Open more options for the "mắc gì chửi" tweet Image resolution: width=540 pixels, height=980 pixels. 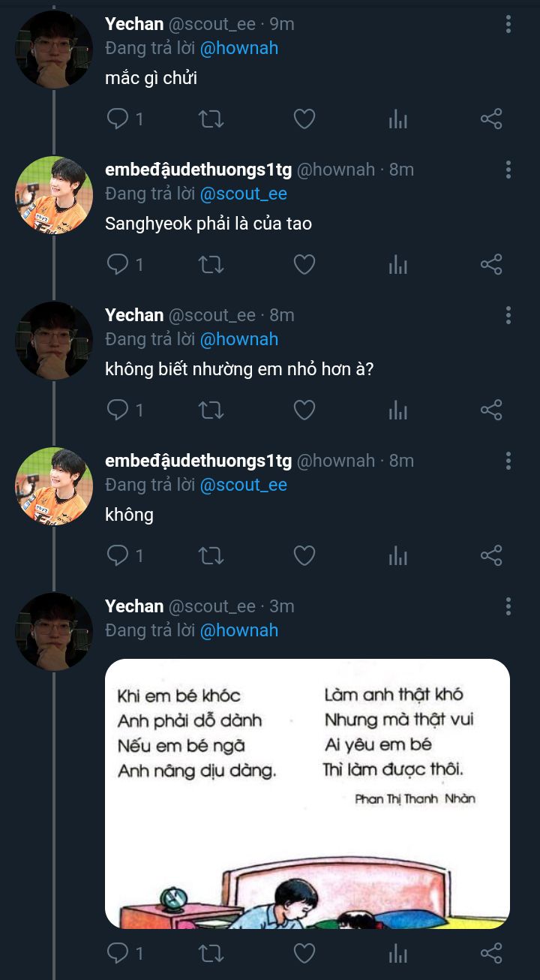(x=508, y=25)
